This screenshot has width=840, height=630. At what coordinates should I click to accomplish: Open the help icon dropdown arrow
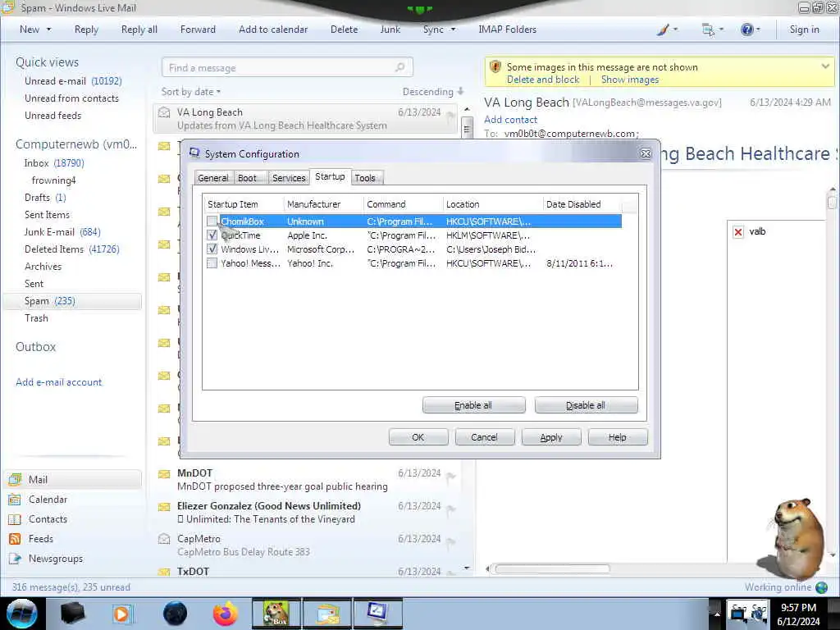point(758,30)
